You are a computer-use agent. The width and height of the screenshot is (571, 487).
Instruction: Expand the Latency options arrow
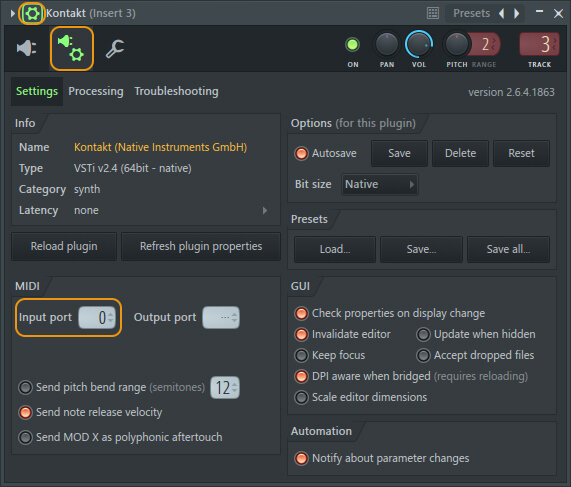click(265, 211)
